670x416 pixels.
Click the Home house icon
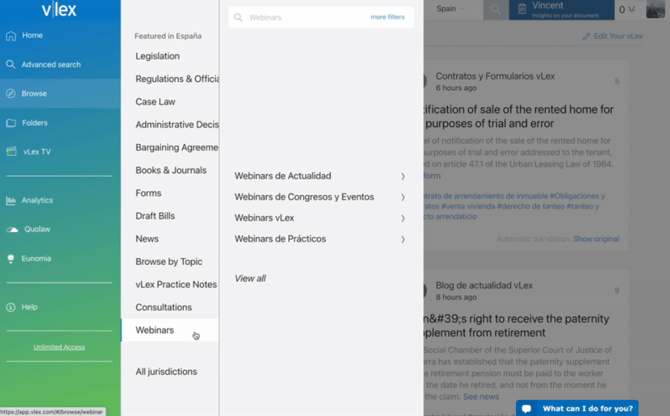tap(11, 35)
